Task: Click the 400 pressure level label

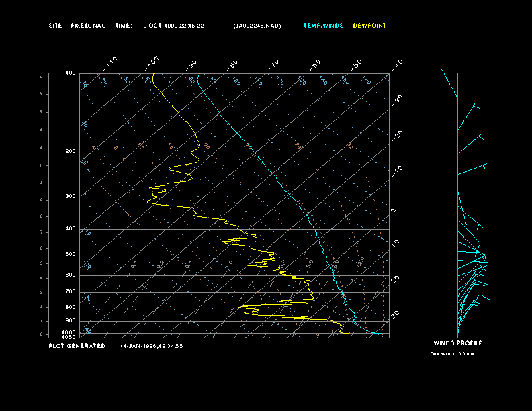Action: [71, 229]
